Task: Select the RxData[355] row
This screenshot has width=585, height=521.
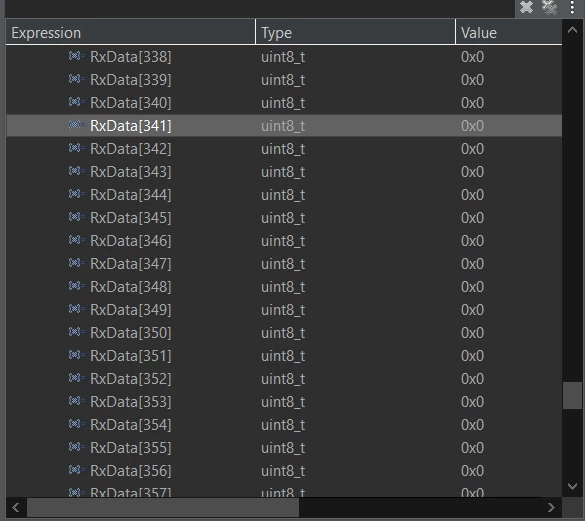Action: 284,447
